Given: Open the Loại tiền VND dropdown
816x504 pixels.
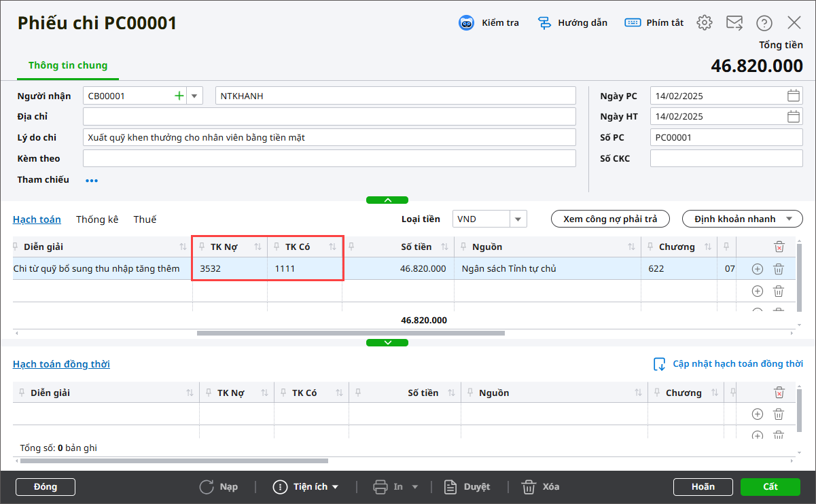Looking at the screenshot, I should [518, 219].
